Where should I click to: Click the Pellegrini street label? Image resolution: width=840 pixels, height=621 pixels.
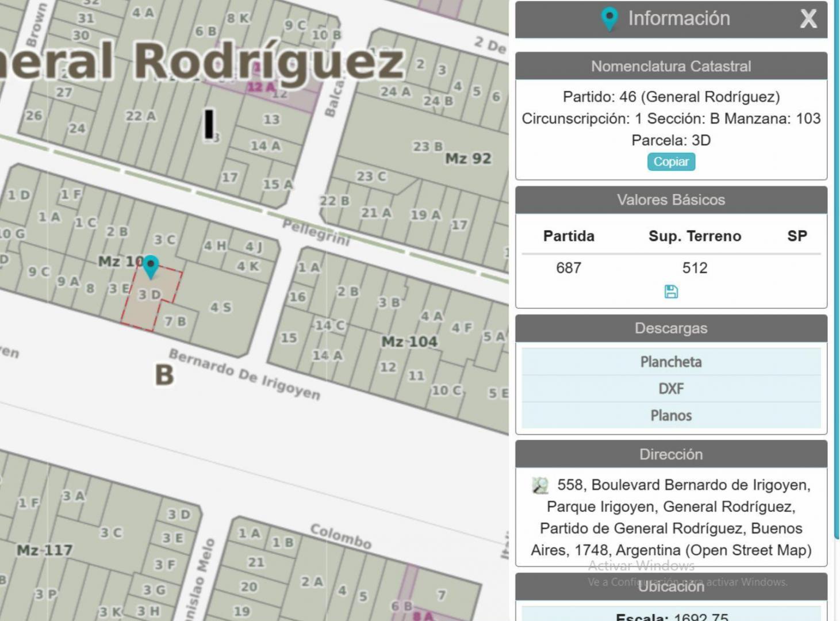316,232
